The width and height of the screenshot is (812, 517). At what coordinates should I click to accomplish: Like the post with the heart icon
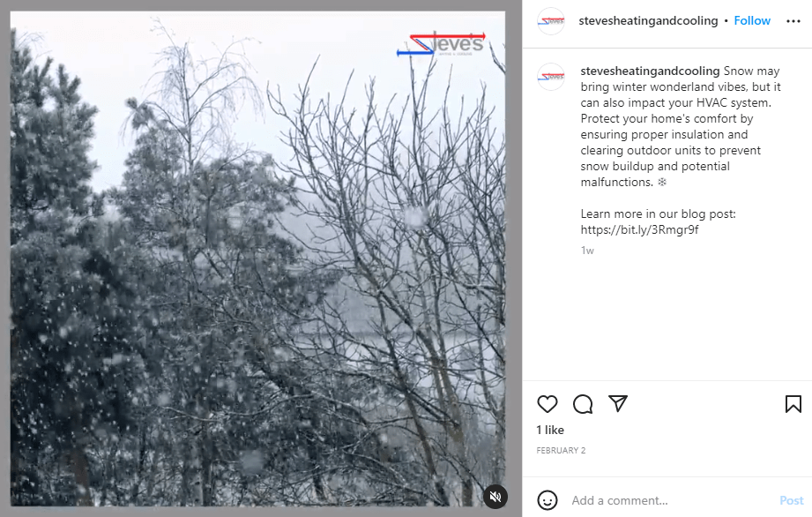547,404
